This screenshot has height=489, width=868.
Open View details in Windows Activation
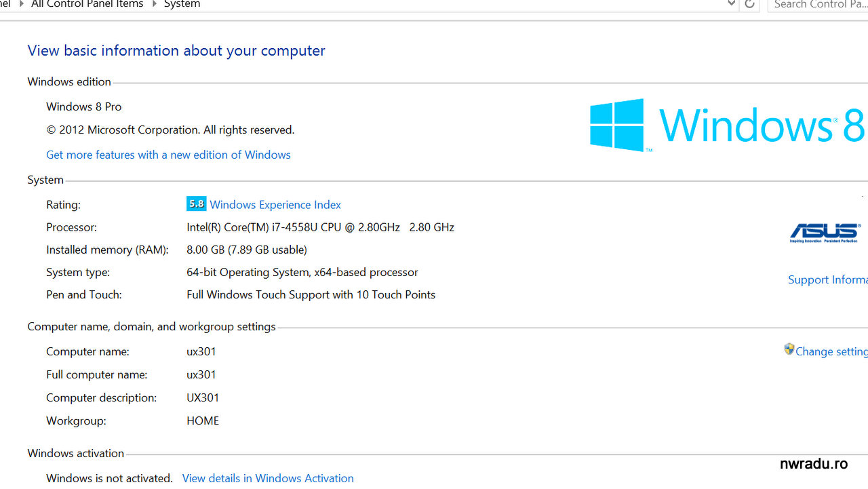point(268,478)
